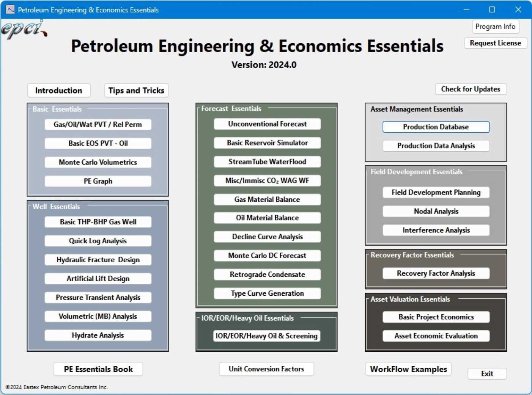Open the Introduction page
The width and height of the screenshot is (532, 395).
[x=59, y=91]
